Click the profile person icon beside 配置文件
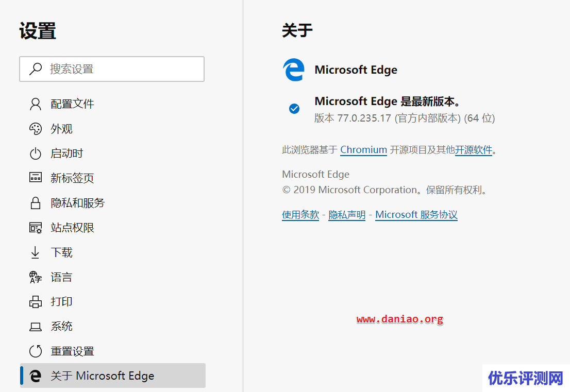 [36, 104]
